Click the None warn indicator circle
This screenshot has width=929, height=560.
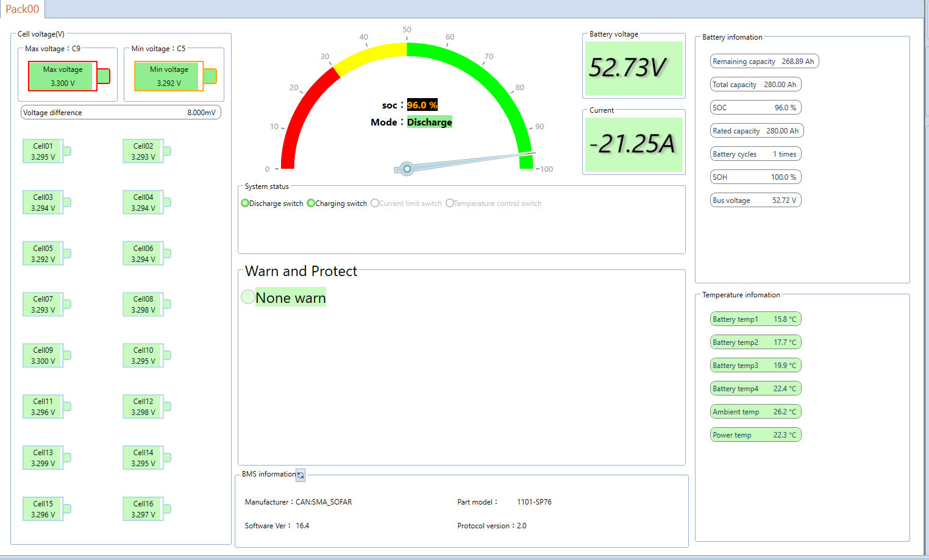tap(248, 297)
